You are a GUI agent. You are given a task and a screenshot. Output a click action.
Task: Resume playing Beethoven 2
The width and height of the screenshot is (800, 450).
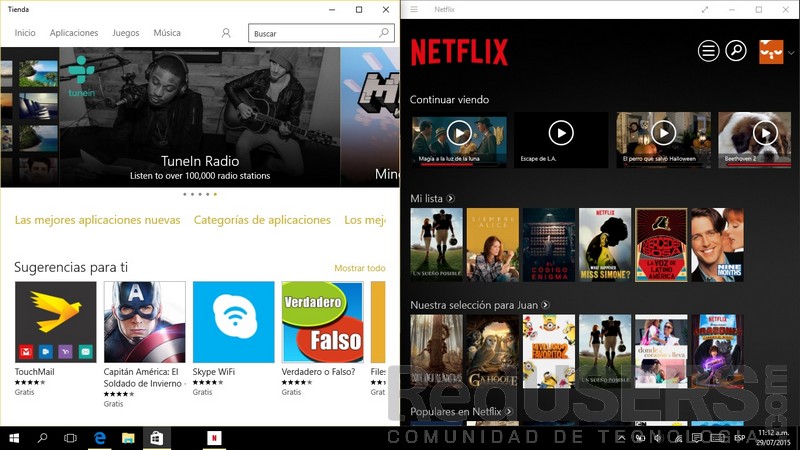point(765,132)
